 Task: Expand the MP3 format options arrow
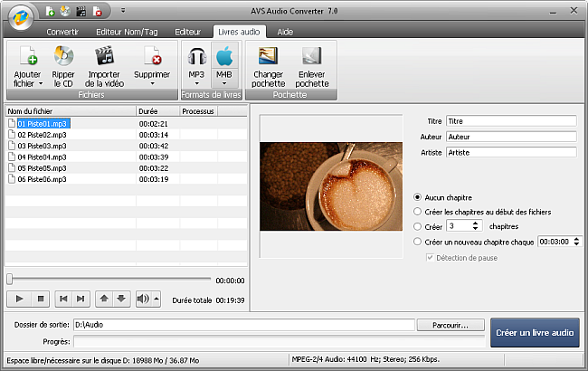coord(196,83)
